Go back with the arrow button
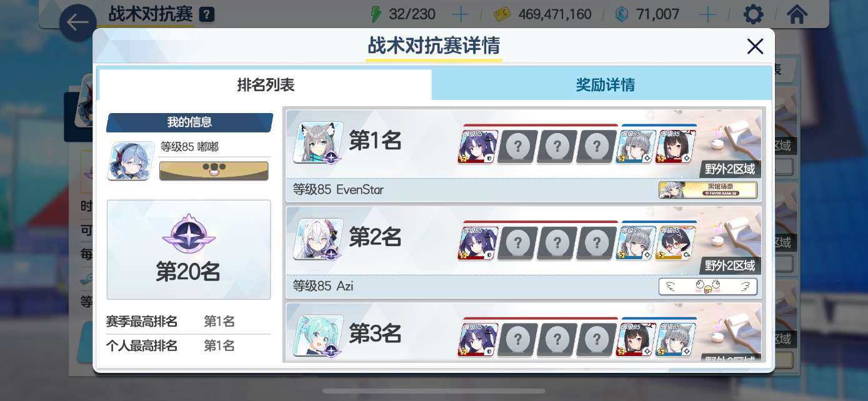Image resolution: width=868 pixels, height=401 pixels. click(x=78, y=23)
